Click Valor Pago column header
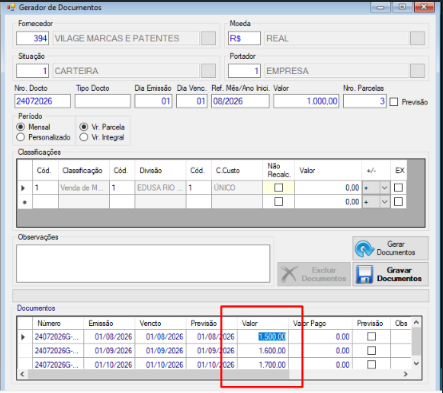The height and width of the screenshot is (393, 443). (320, 323)
